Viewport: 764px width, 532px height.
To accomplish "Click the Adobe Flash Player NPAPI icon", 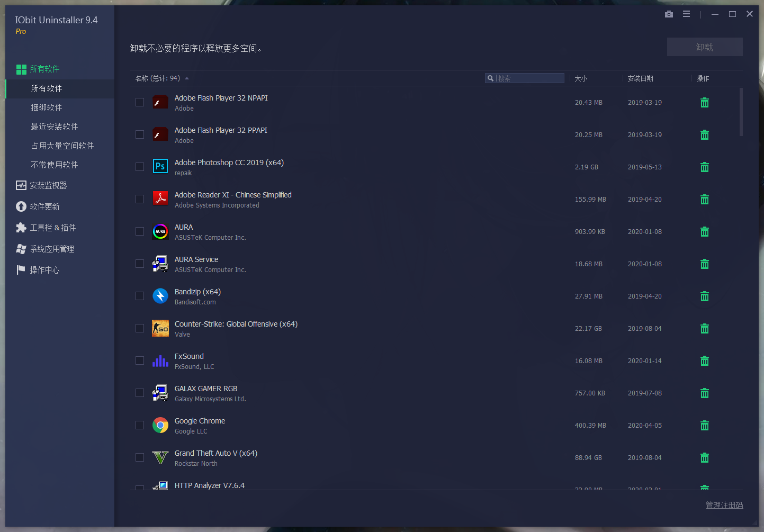I will pyautogui.click(x=160, y=102).
